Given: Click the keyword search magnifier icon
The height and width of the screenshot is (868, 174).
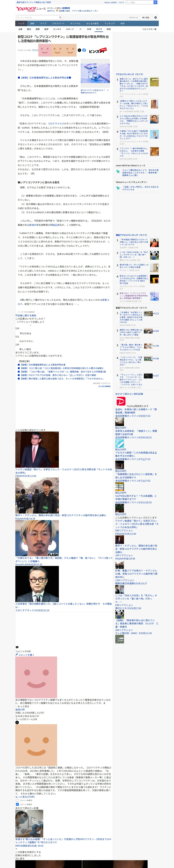Looking at the screenshot, I should pyautogui.click(x=60, y=18).
